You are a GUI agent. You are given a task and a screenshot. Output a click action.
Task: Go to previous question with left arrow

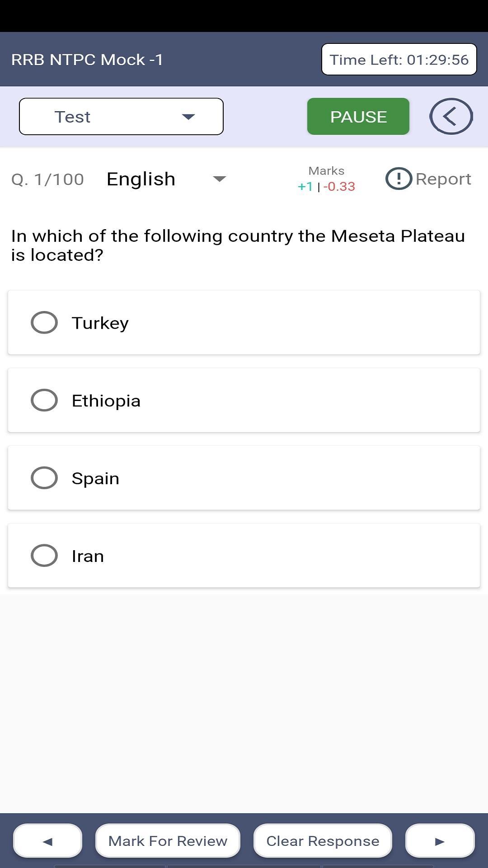(x=47, y=840)
